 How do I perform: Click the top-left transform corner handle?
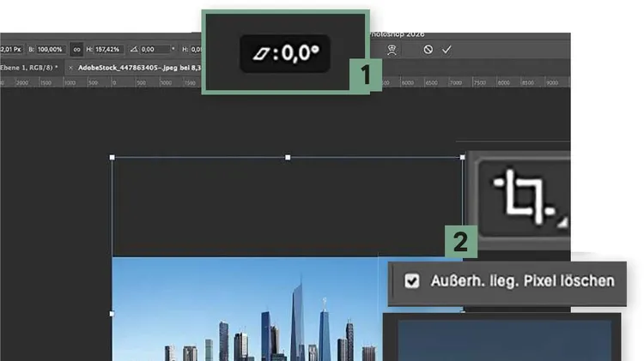point(112,158)
